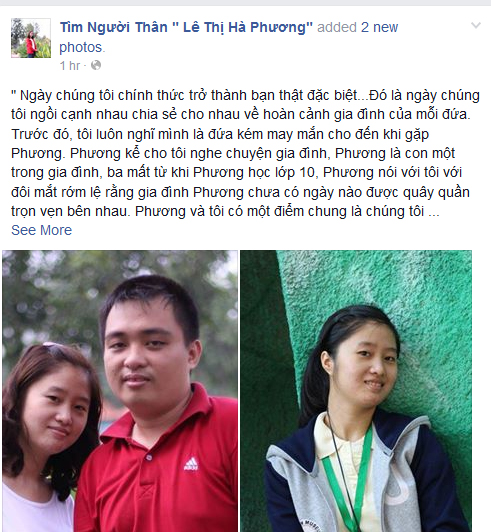Click the globe public privacy icon
This screenshot has width=491, height=532.
click(96, 65)
